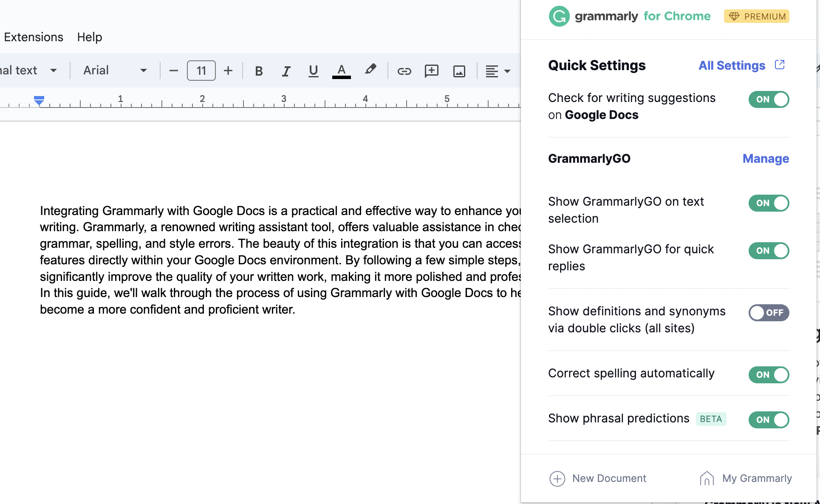820x504 pixels.
Task: Toggle bold formatting in the Docs toolbar
Action: point(259,71)
